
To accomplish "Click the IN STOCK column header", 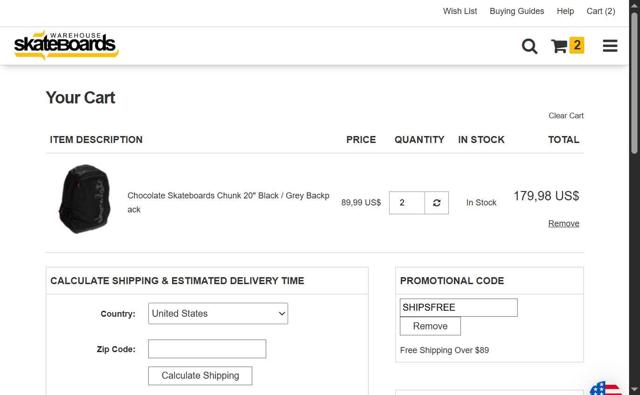I will coord(481,140).
